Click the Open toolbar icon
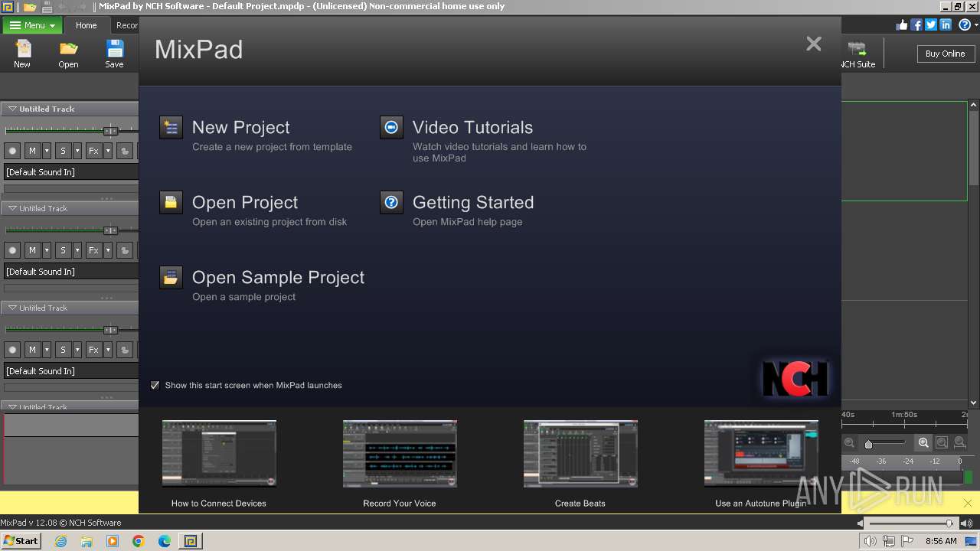The width and height of the screenshot is (980, 551). click(x=68, y=49)
